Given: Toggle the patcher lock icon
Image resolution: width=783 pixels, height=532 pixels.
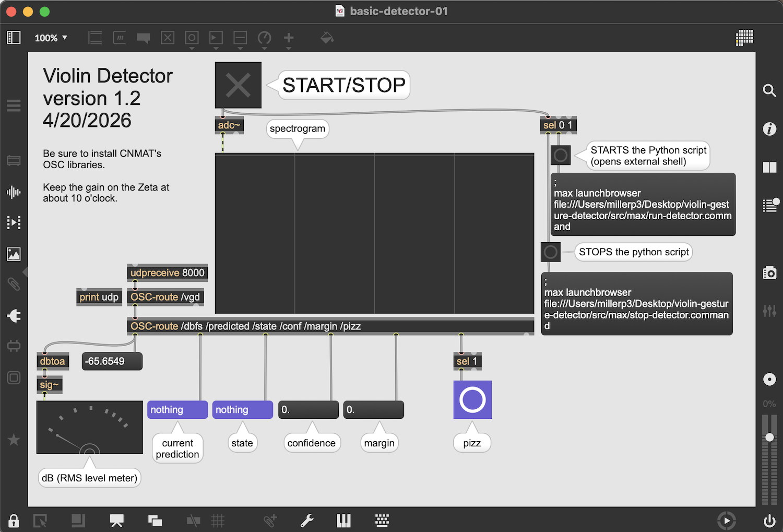Looking at the screenshot, I should coord(14,521).
